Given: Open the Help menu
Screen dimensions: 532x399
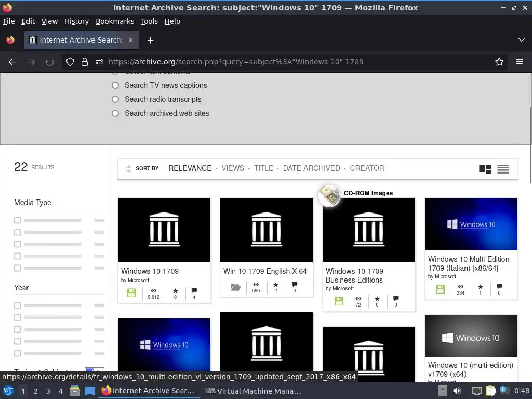Looking at the screenshot, I should pyautogui.click(x=172, y=21).
